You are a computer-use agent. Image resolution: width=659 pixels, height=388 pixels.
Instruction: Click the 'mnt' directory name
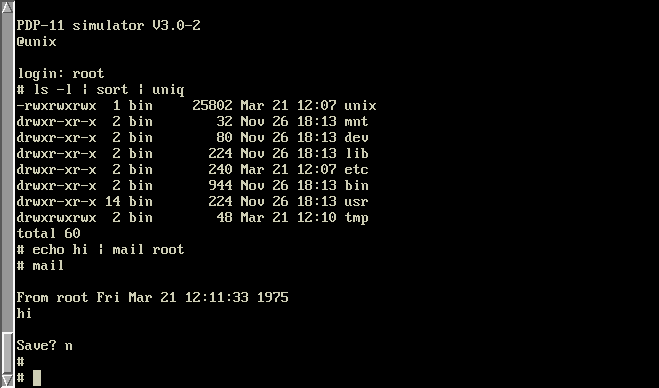[x=356, y=122]
